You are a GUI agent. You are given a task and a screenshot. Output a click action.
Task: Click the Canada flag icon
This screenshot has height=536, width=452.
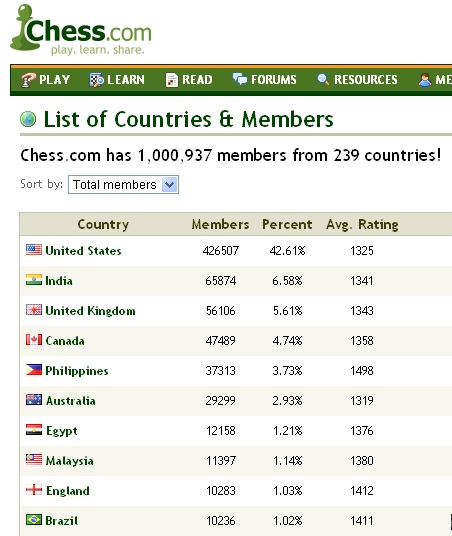(34, 340)
